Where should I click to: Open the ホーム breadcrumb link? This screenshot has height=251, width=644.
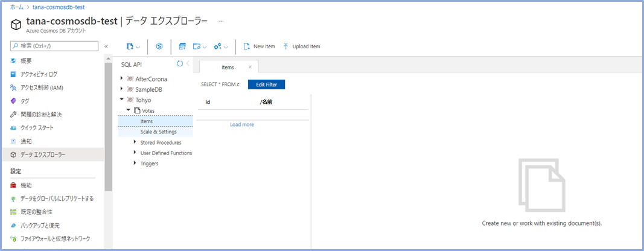click(x=16, y=7)
